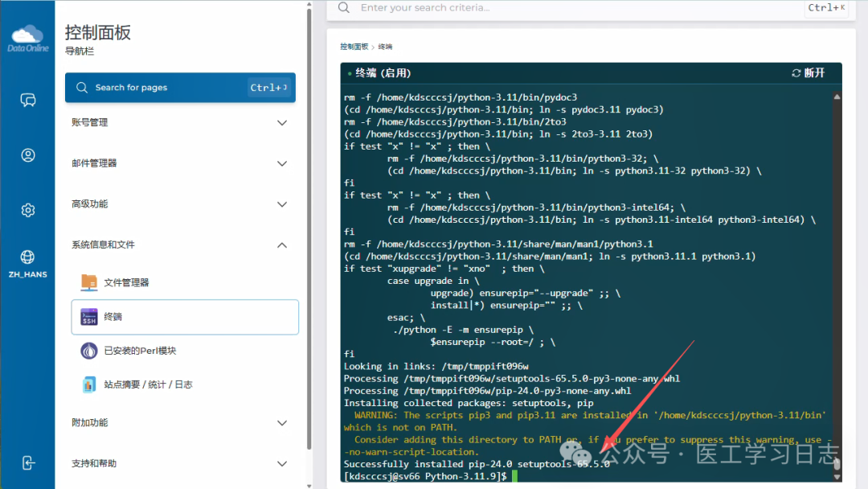Collapse the 系统信息和文件 section
The image size is (868, 489).
click(x=281, y=245)
